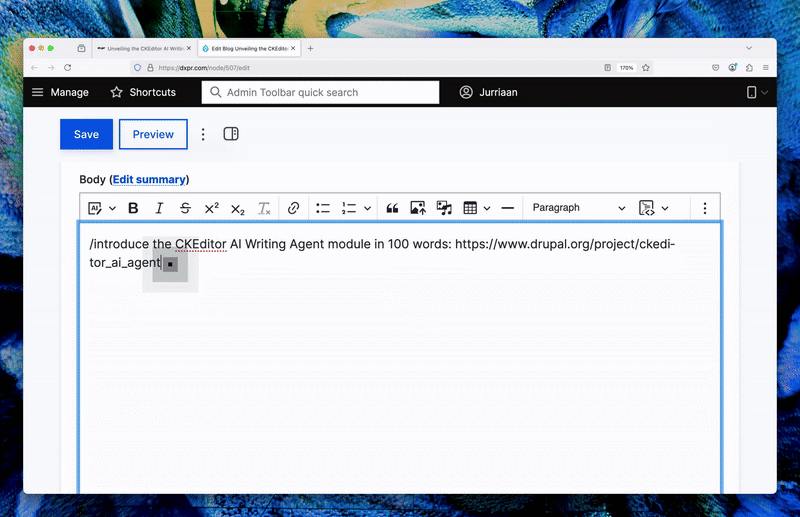This screenshot has width=800, height=517.
Task: Open the Paragraph heading dropdown
Action: [578, 208]
